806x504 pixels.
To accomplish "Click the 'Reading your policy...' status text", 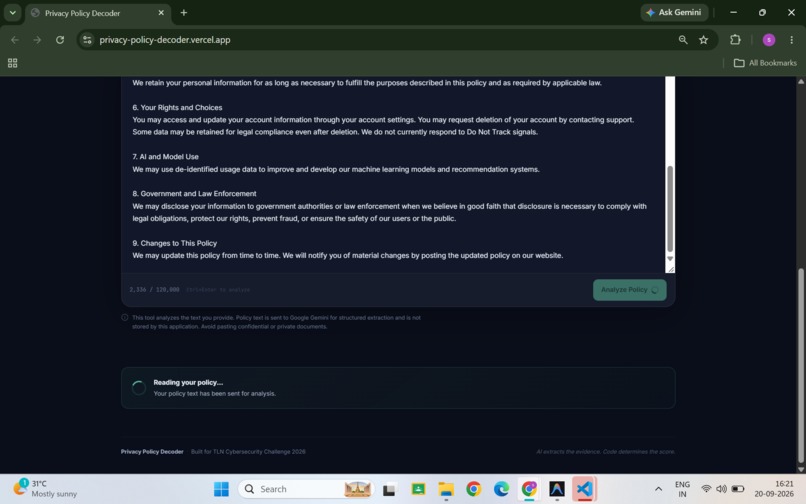I will coord(188,382).
